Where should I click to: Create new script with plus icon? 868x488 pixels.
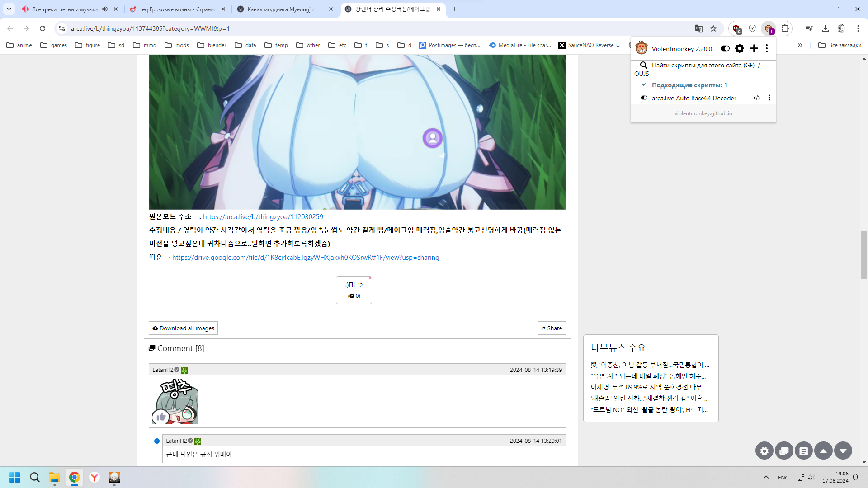point(754,48)
